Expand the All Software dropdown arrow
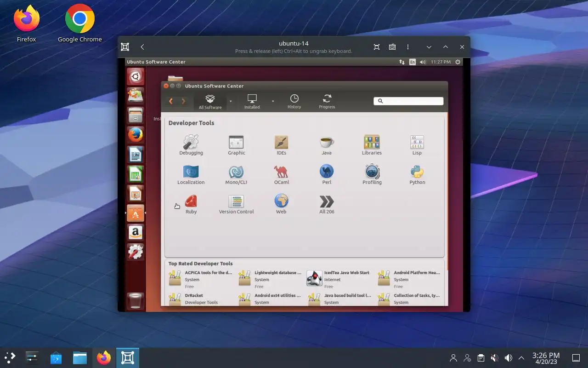588x368 pixels. (x=231, y=101)
